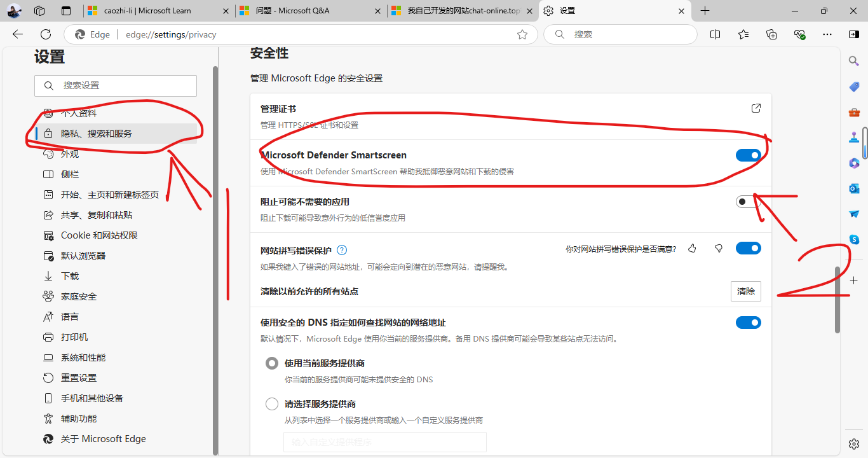Give thumbs up for typo protection
This screenshot has height=458, width=868.
pos(692,248)
